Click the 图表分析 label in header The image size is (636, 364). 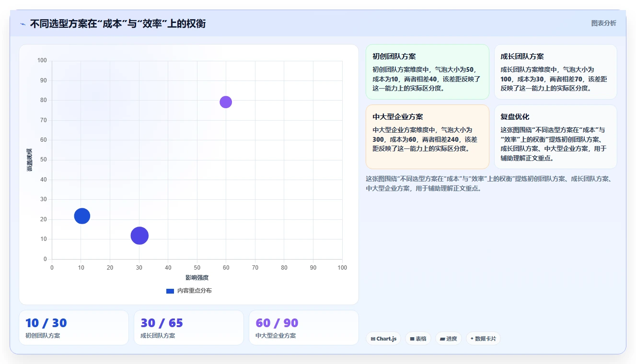[603, 23]
